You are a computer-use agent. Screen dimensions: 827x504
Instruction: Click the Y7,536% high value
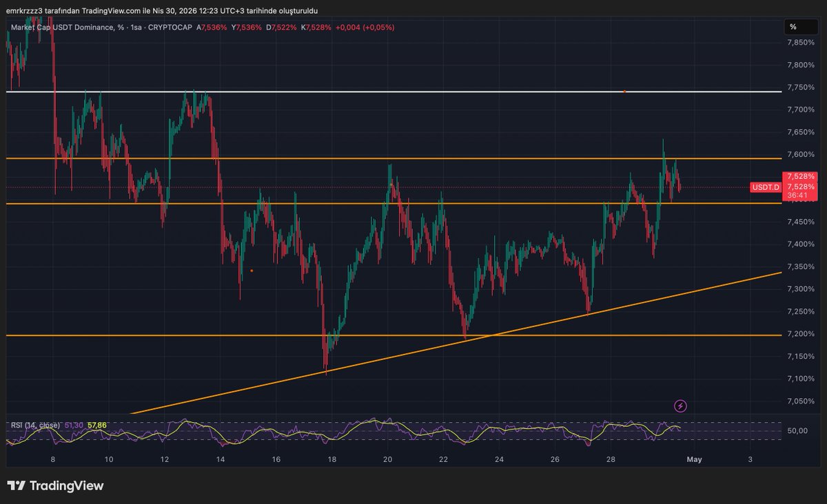pyautogui.click(x=247, y=28)
